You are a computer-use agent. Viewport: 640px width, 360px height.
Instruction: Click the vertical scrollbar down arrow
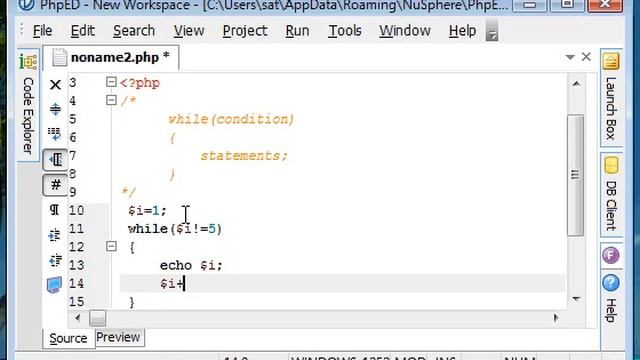point(576,299)
